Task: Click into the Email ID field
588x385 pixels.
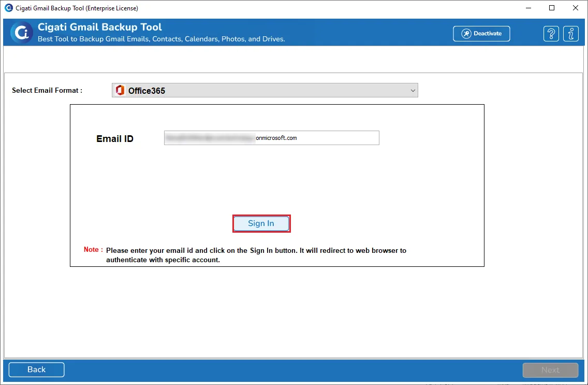Action: 272,138
